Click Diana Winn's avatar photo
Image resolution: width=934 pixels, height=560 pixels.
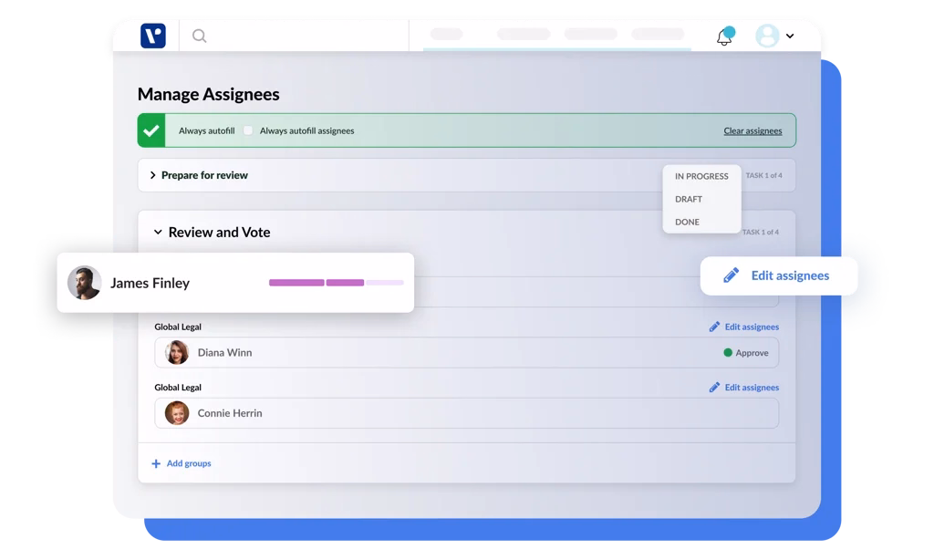pyautogui.click(x=177, y=353)
